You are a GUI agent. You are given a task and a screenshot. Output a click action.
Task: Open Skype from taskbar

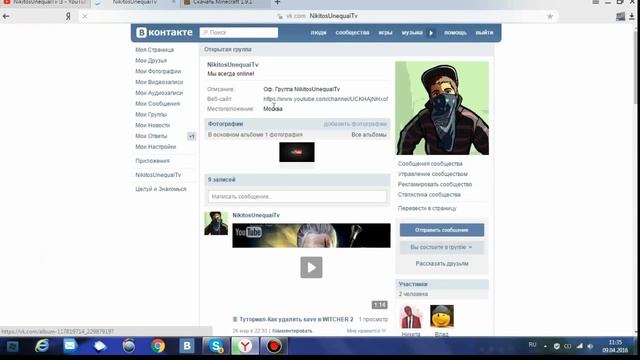coord(216,346)
